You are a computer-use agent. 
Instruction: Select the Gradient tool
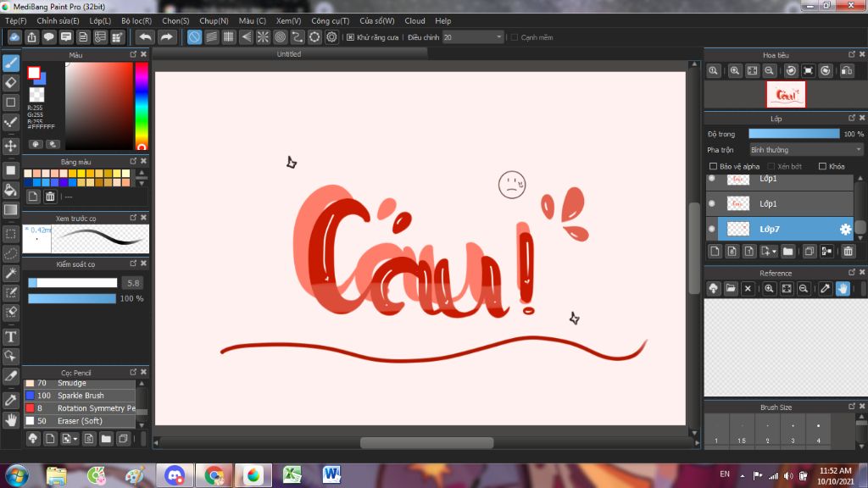10,210
